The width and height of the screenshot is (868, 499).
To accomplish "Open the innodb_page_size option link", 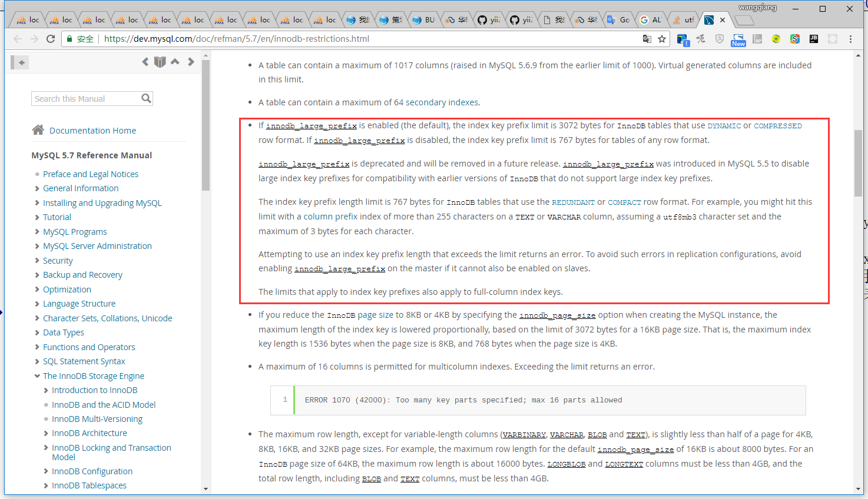I will (557, 315).
